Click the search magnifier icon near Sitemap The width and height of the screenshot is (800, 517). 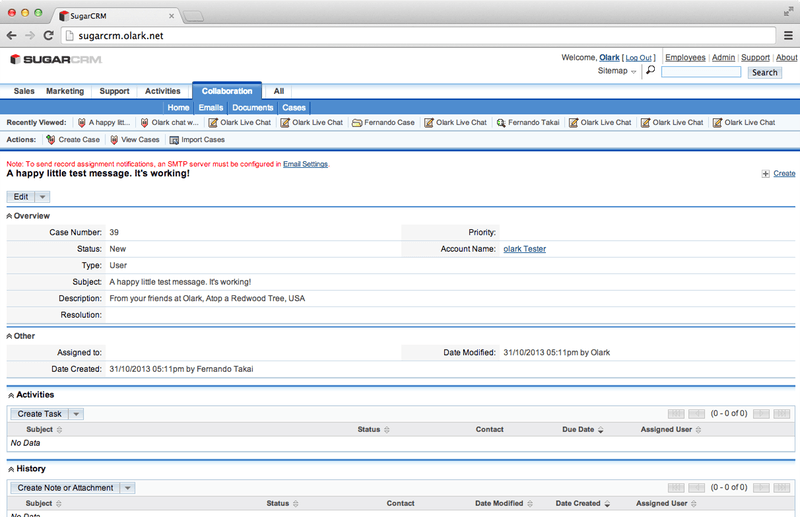click(650, 71)
